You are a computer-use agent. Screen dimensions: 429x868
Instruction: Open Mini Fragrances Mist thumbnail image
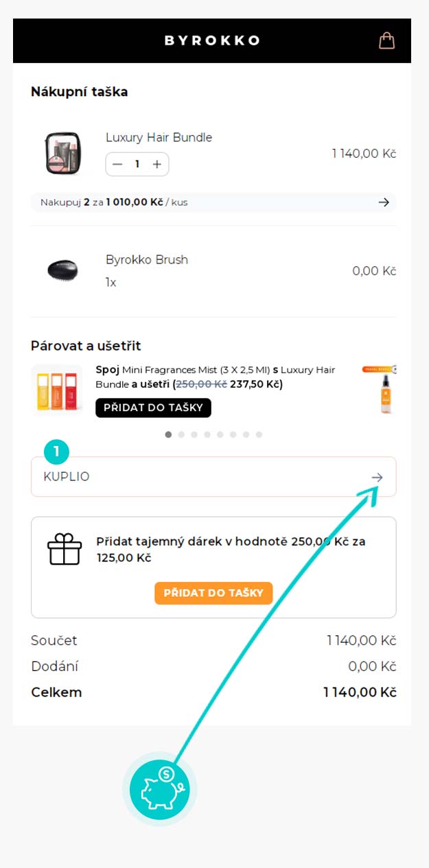coord(57,390)
